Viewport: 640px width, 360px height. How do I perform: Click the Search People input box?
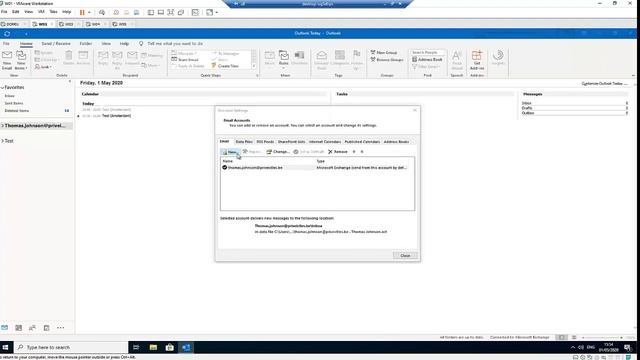point(427,53)
